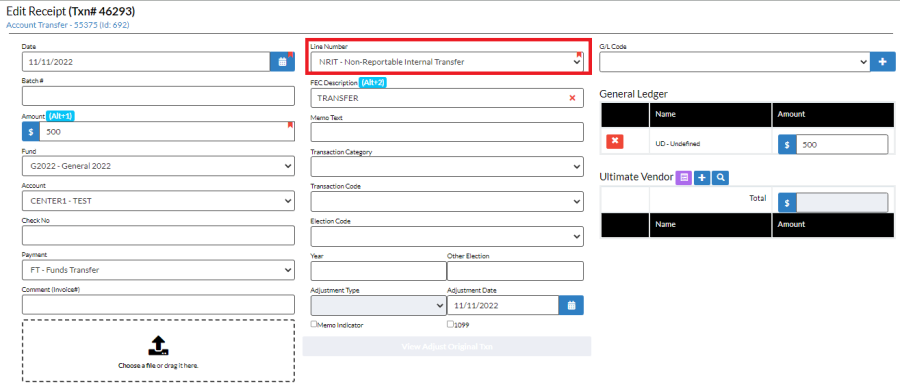Viewport: 900px width, 385px height.
Task: Remove the UD - Undefined ledger row
Action: pyautogui.click(x=615, y=142)
